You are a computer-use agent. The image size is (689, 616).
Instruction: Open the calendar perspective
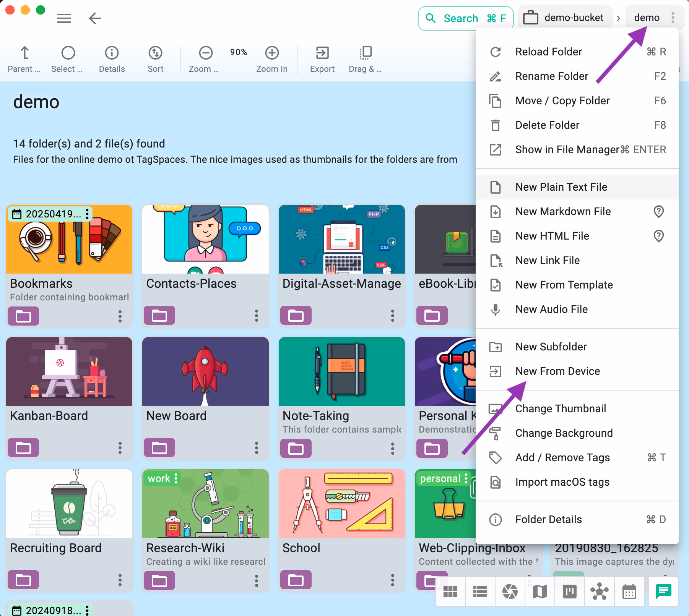[628, 592]
